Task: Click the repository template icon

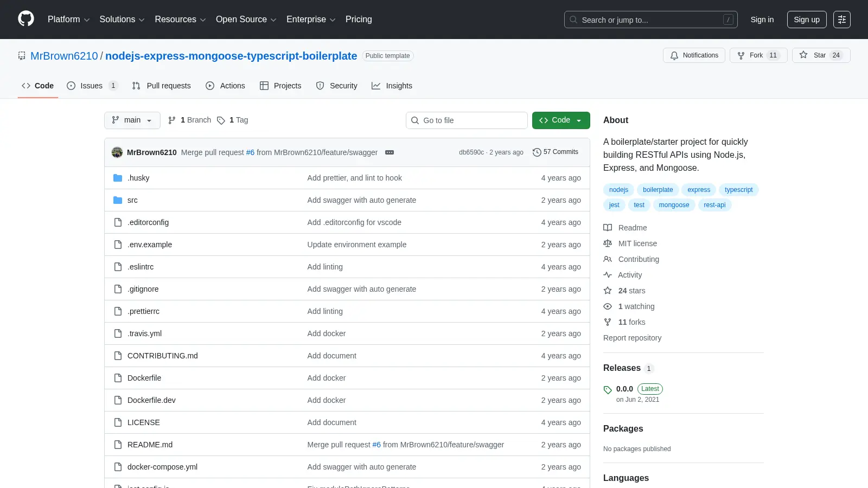Action: coord(22,56)
